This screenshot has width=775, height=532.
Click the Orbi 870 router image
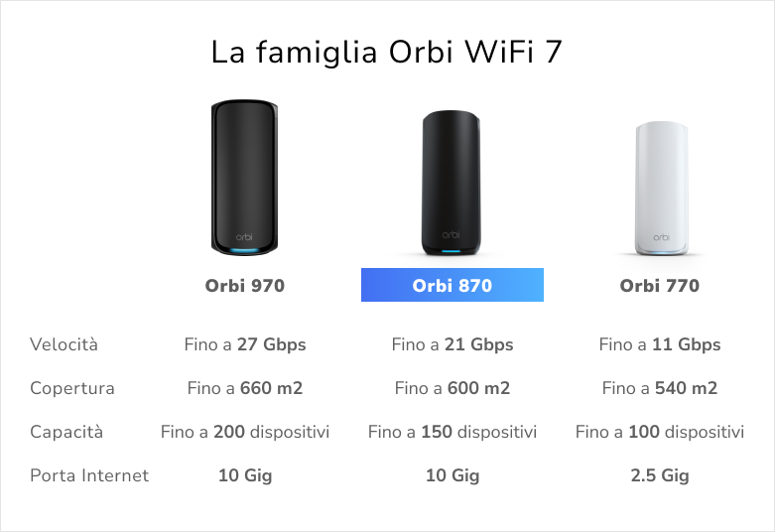pyautogui.click(x=452, y=184)
